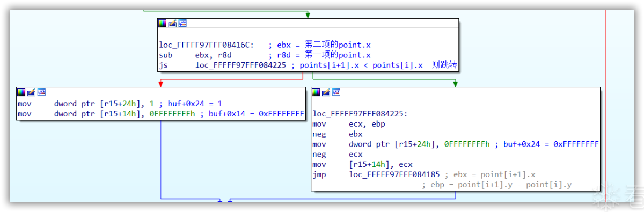Click group-node icon on loc_FFFFF97FFF084225 node header
Viewport: 644px width, 212px height.
[x=336, y=92]
